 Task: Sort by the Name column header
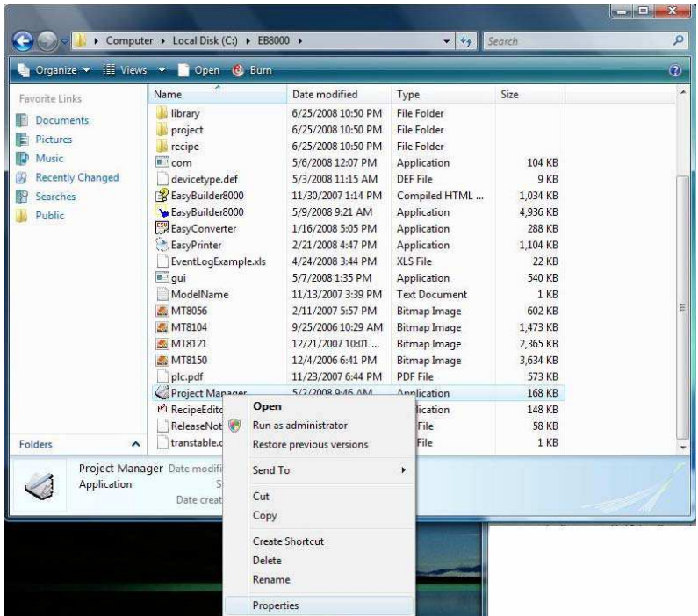217,94
